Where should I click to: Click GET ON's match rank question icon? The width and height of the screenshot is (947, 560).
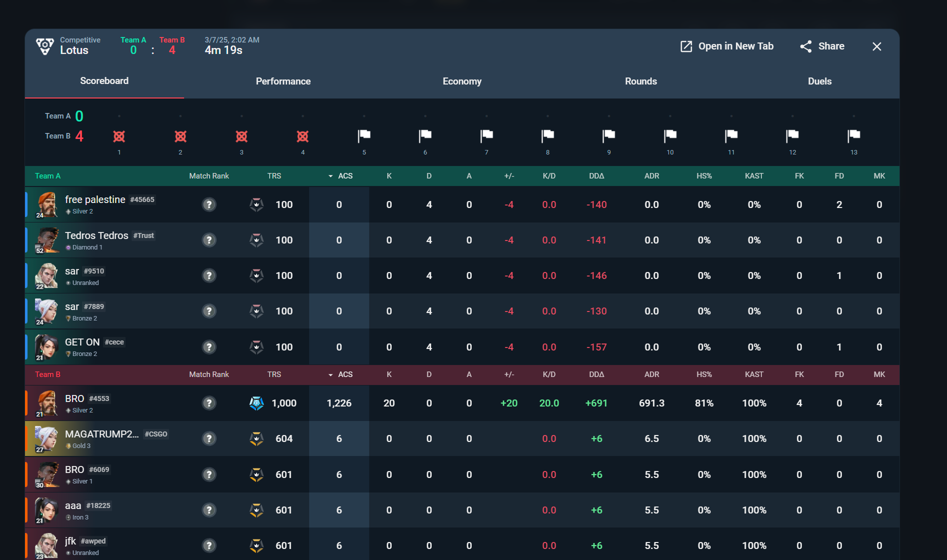click(x=209, y=347)
